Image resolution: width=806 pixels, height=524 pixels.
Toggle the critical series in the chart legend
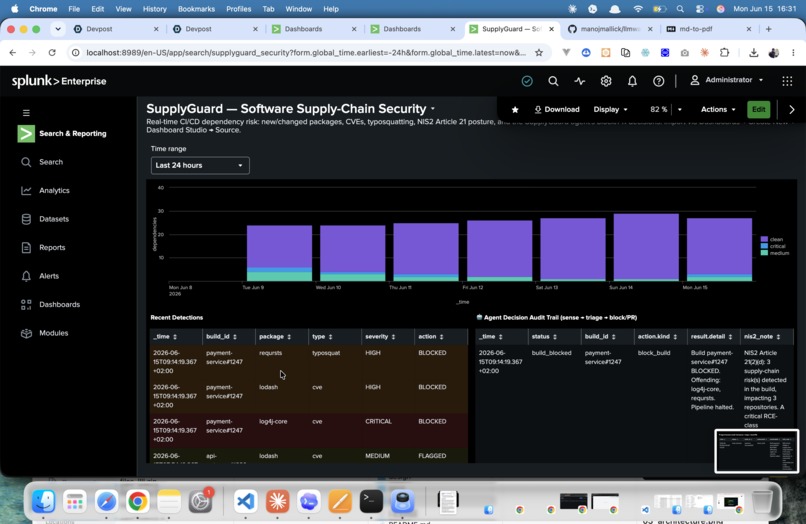(773, 246)
